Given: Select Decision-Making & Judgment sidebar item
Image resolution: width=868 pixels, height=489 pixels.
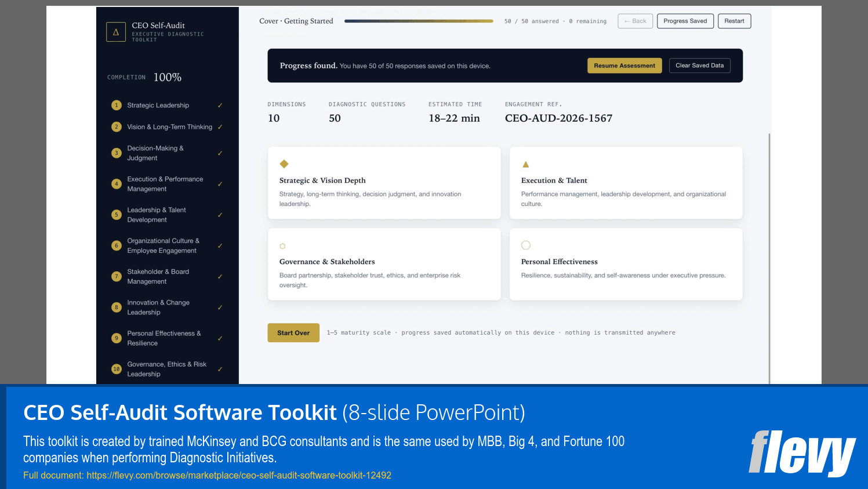Looking at the screenshot, I should click(168, 153).
